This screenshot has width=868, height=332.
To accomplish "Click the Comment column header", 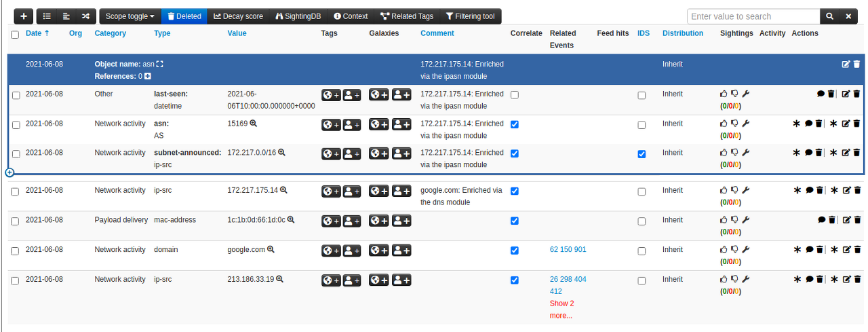I will tap(437, 33).
